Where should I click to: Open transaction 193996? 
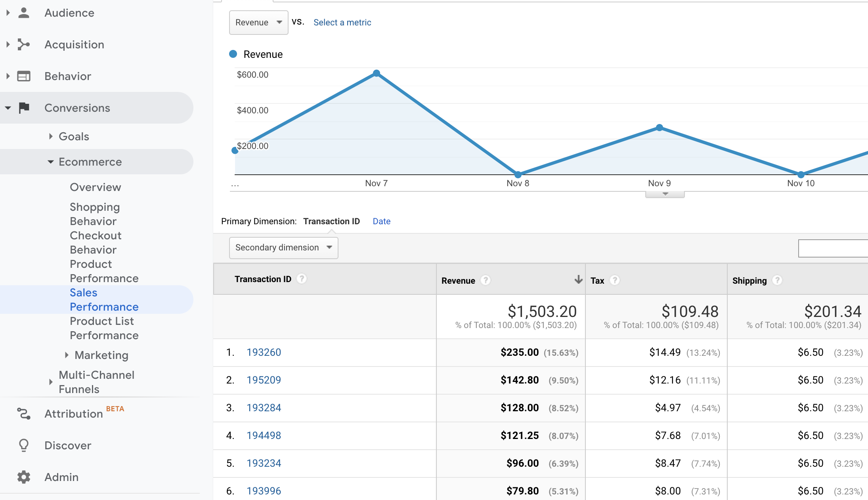tap(264, 491)
